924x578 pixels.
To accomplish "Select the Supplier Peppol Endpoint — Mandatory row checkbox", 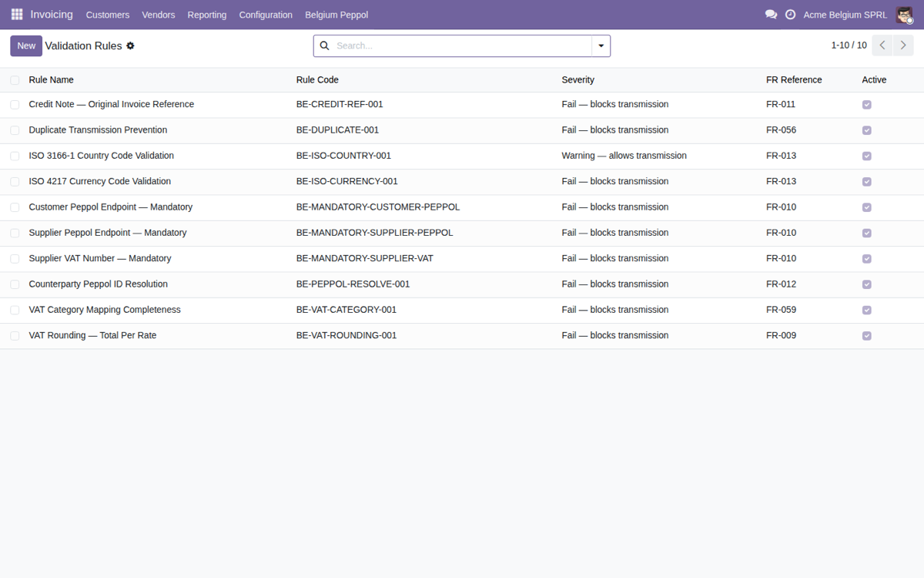I will coord(15,233).
